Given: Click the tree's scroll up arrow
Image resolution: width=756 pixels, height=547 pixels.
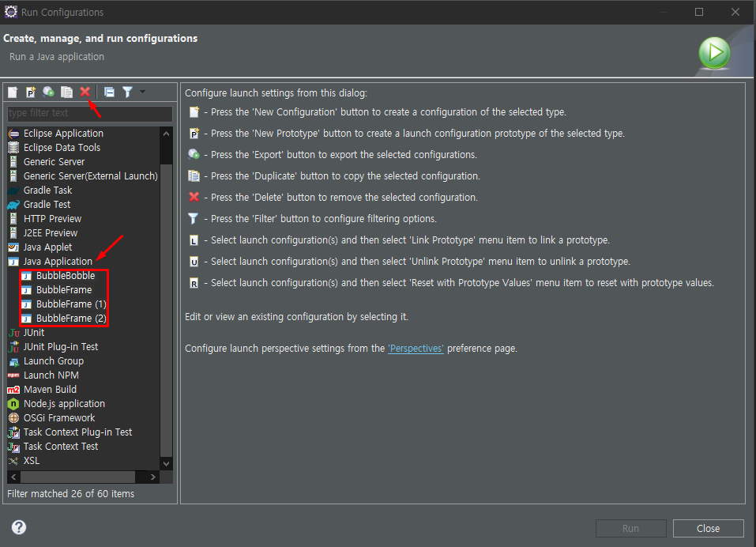Looking at the screenshot, I should tap(167, 134).
